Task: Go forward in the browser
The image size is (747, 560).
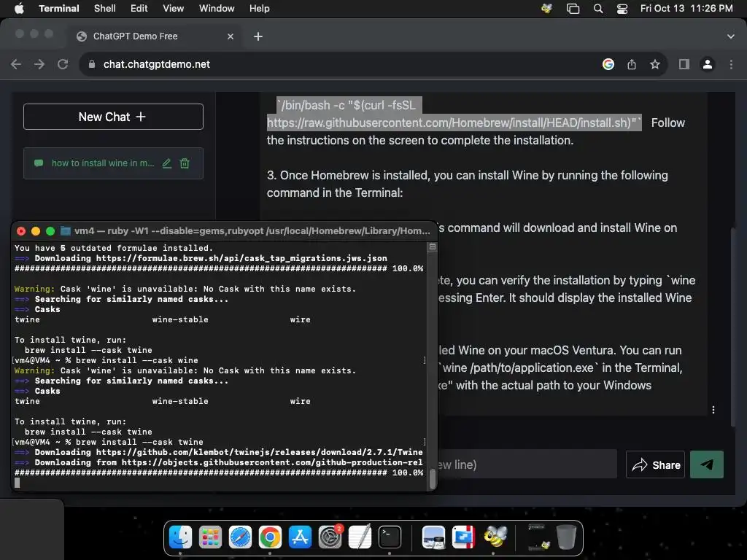Action: 39,64
